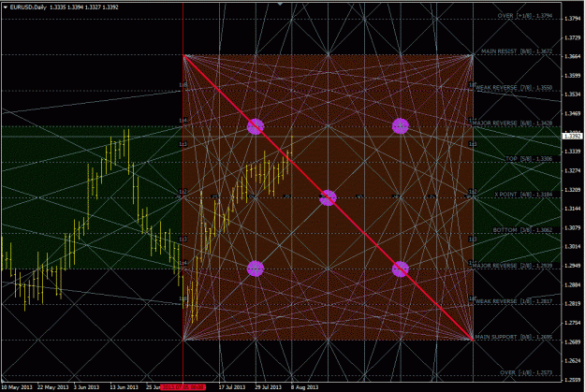Click the EURUSD,Daily chart title text
The width and height of the screenshot is (585, 392).
(x=28, y=7)
